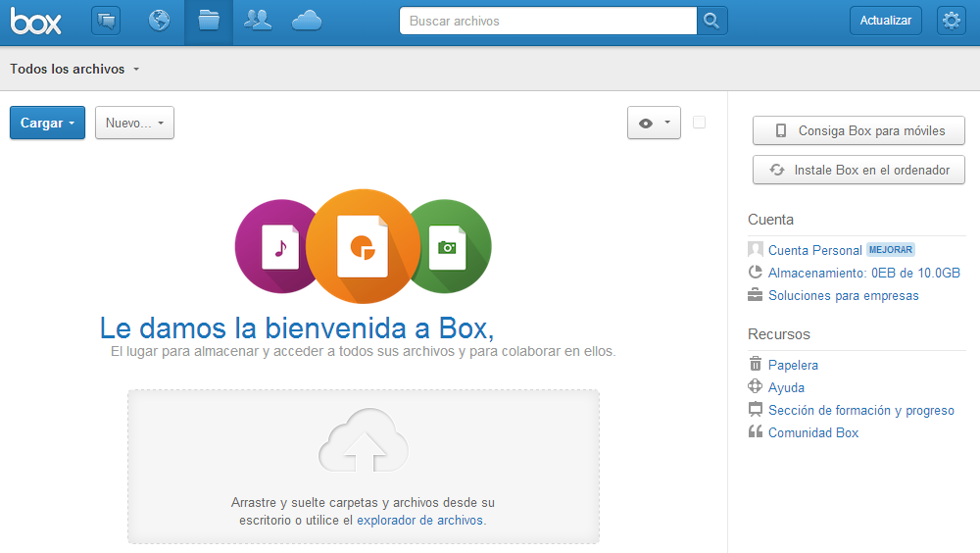980x553 pixels.
Task: Click Consiga Box para móviles button
Action: tap(858, 130)
